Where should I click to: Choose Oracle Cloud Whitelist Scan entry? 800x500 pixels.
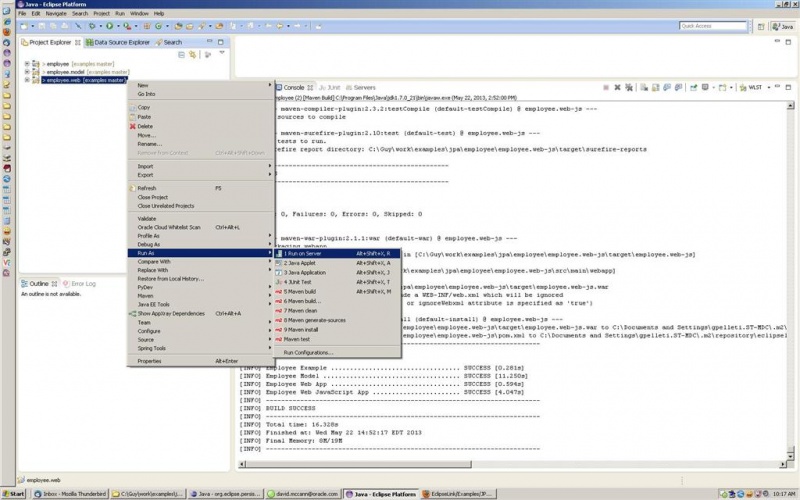[201, 228]
